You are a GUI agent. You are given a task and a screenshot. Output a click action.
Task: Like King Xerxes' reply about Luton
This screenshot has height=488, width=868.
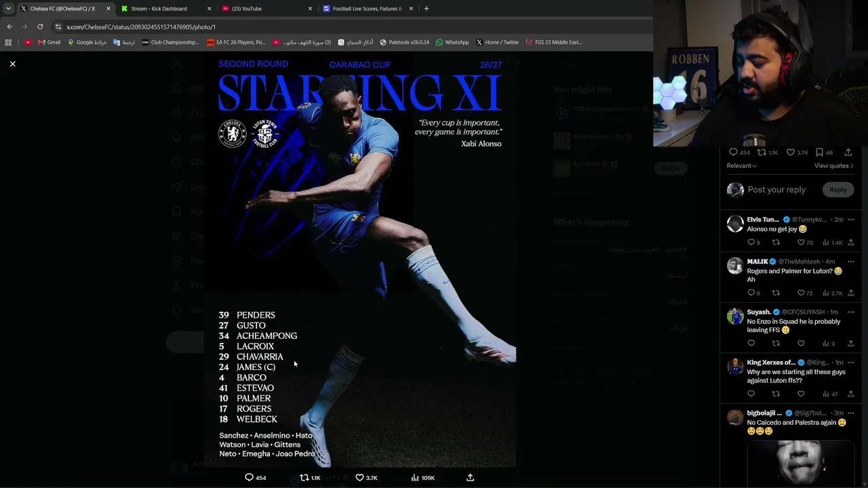801,394
